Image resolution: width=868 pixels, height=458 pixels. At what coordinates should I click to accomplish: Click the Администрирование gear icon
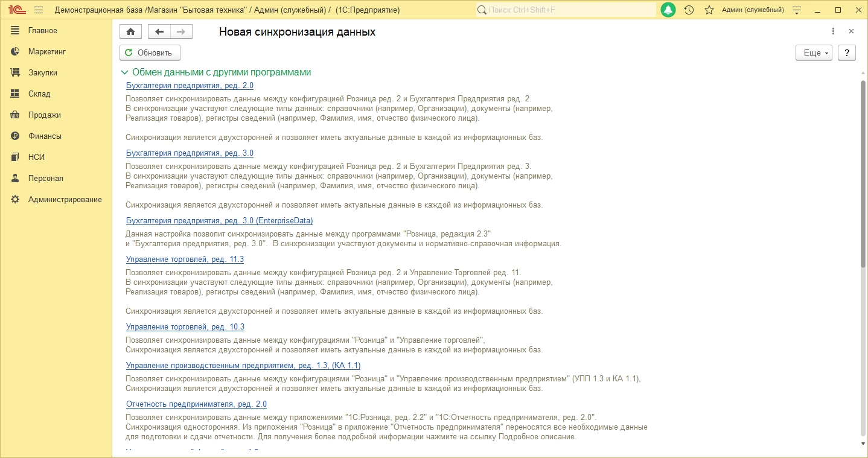pyautogui.click(x=16, y=200)
